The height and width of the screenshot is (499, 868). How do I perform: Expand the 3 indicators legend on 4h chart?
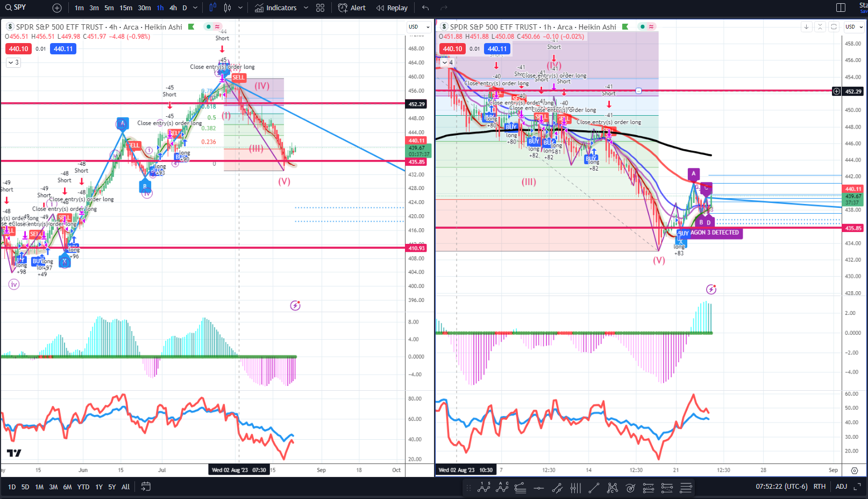click(13, 62)
